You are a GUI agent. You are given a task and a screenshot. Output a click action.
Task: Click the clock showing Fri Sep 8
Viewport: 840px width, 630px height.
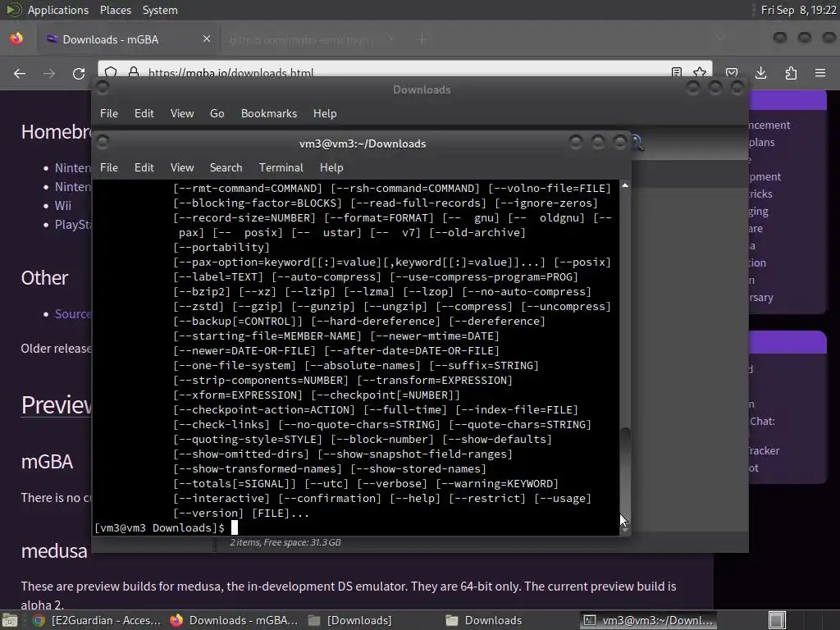[798, 10]
